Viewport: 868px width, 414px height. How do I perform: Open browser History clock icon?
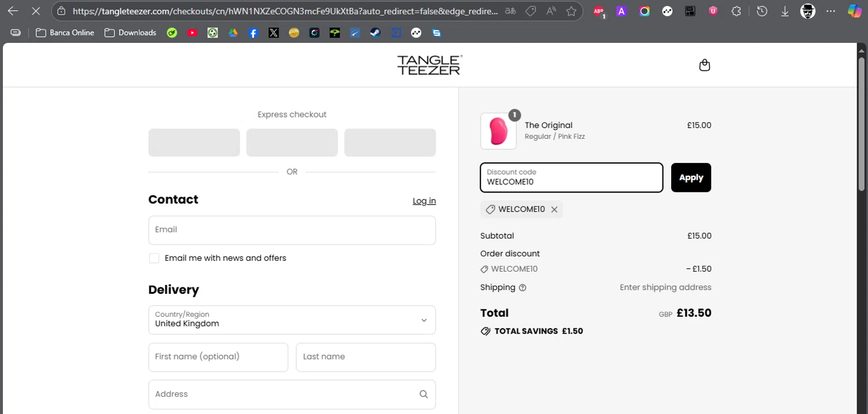click(762, 11)
